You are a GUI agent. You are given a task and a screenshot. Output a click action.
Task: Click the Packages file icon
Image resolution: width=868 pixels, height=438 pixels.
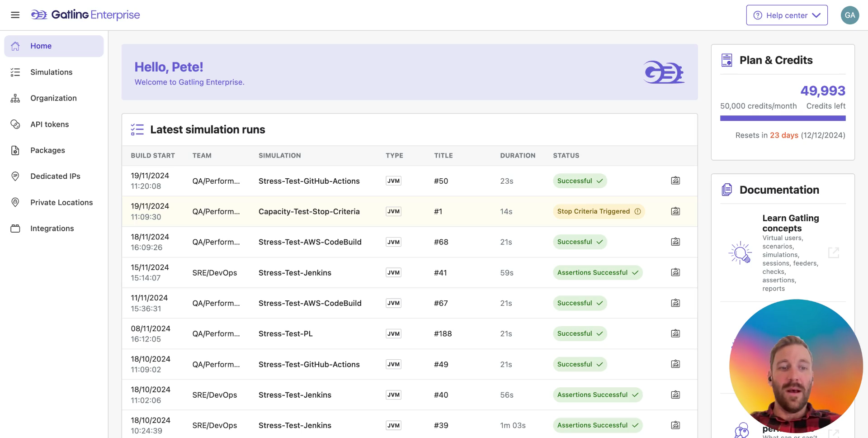click(15, 150)
